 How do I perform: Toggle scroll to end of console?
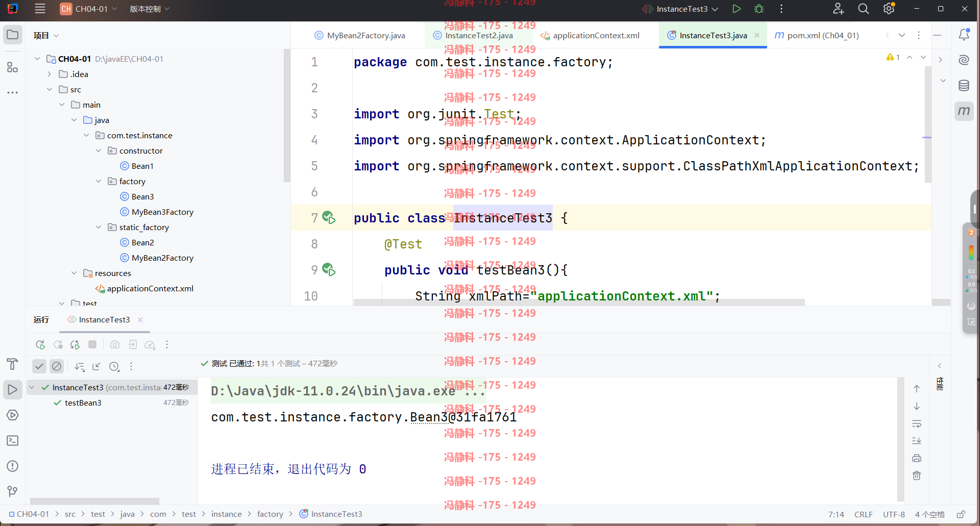tap(917, 441)
